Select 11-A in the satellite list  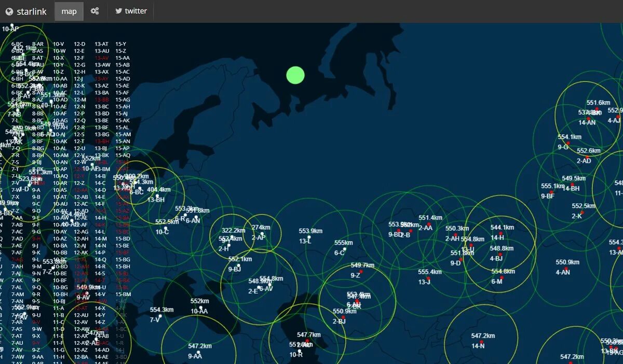pyautogui.click(x=59, y=308)
